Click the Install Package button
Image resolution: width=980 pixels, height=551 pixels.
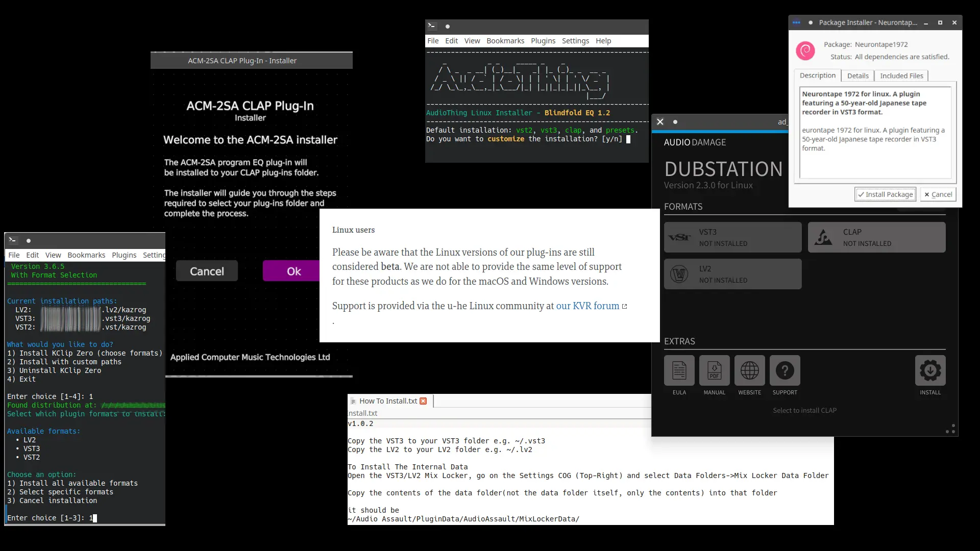point(885,194)
